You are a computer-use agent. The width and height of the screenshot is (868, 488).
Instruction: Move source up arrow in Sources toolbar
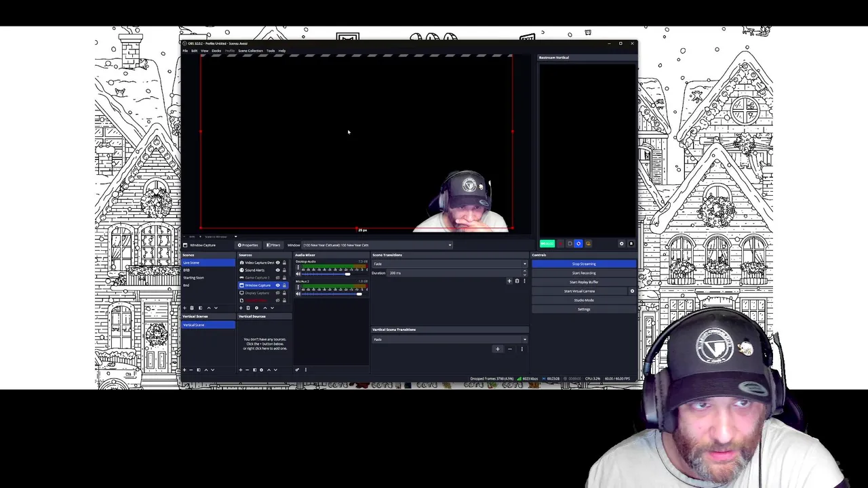click(265, 308)
